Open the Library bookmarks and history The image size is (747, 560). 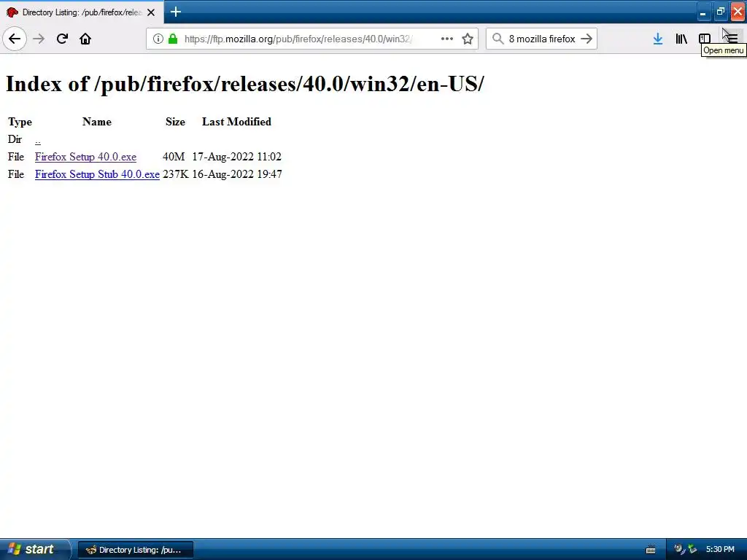click(681, 39)
